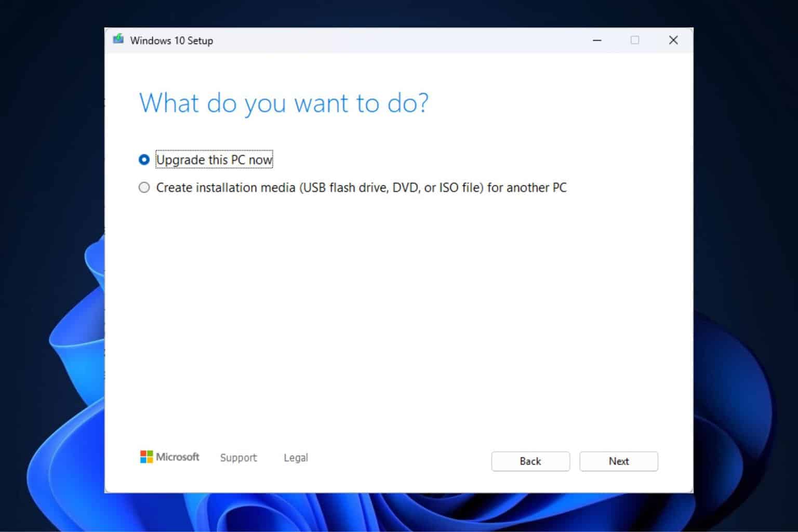Open the Support link
The image size is (798, 532).
click(238, 458)
